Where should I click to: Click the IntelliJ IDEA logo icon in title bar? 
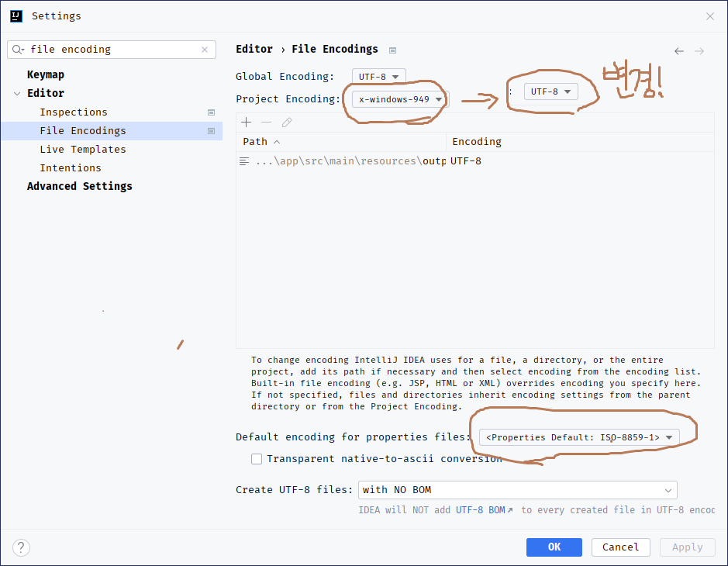[16, 16]
